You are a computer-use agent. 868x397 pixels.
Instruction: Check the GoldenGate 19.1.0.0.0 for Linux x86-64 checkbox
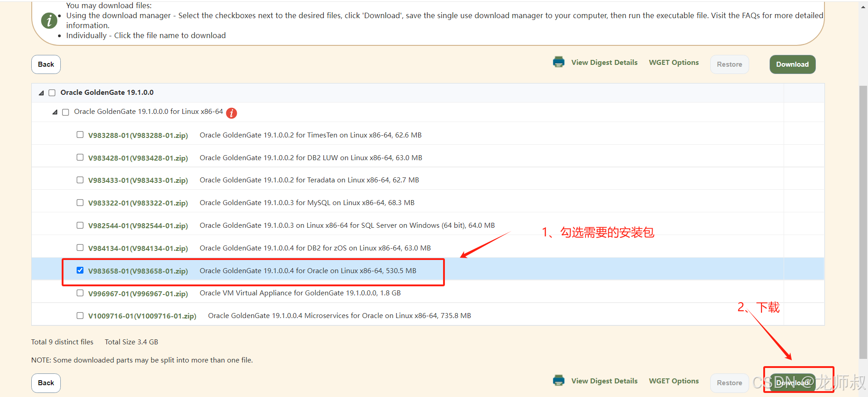click(66, 112)
